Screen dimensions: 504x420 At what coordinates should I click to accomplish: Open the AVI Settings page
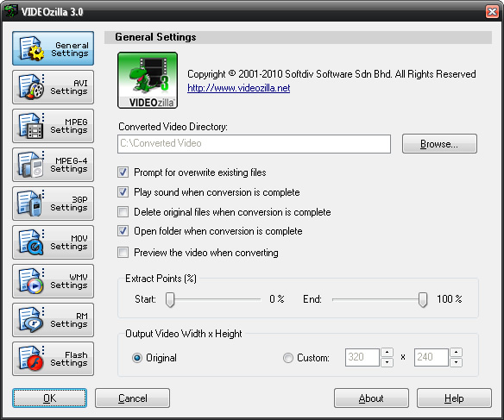[x=53, y=87]
